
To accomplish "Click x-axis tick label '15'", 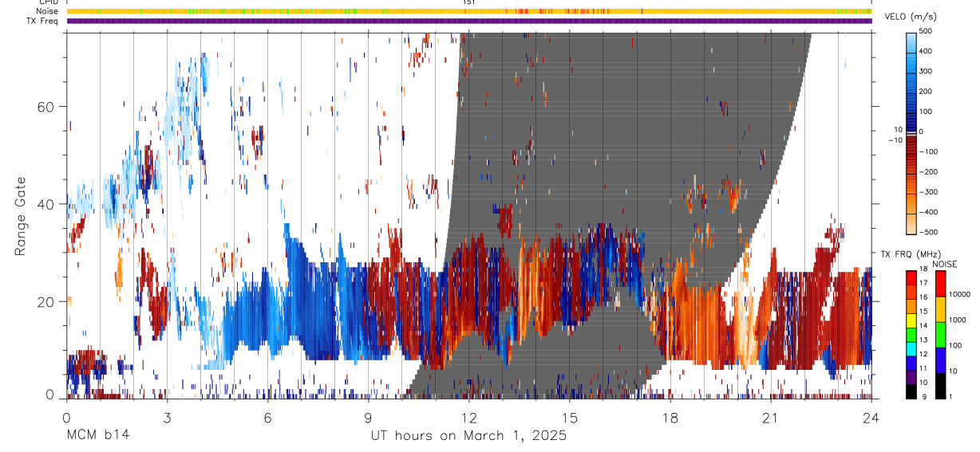I will coord(570,417).
